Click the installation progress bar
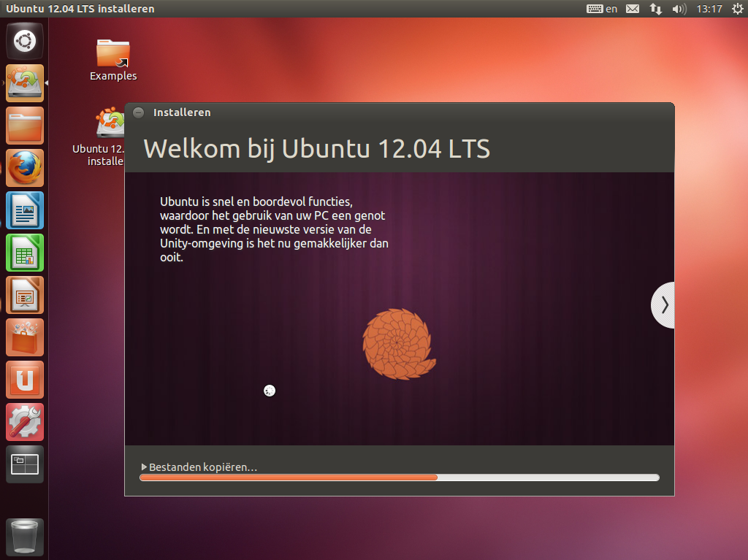 coord(399,477)
